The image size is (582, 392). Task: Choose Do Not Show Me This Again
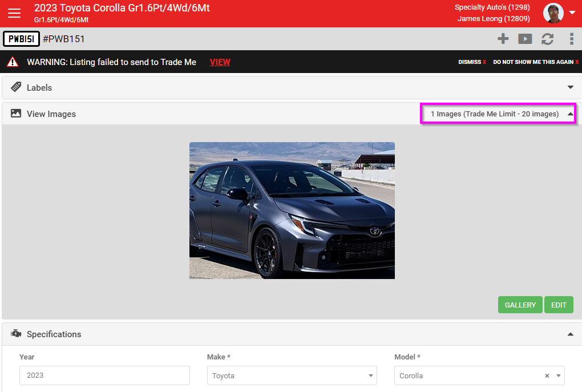tap(536, 62)
